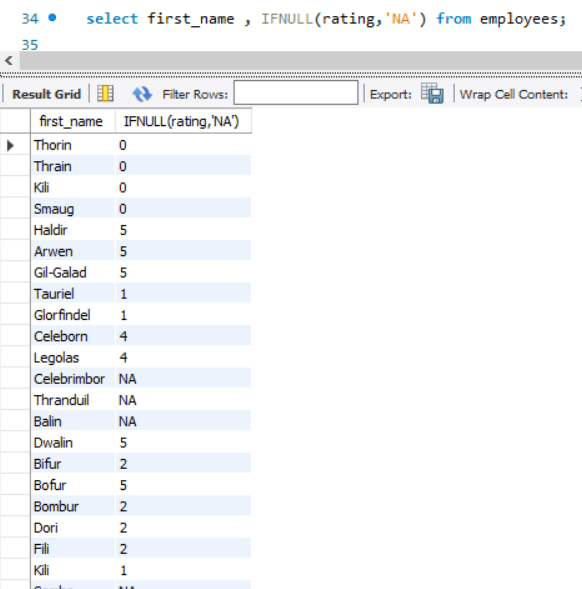
Task: Select the Smaug cell
Action: coord(73,208)
